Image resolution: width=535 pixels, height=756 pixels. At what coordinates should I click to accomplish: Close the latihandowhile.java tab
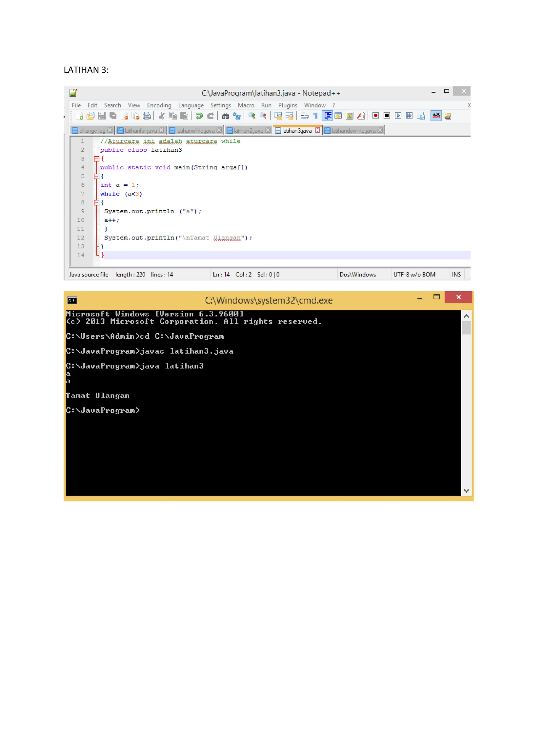click(380, 130)
